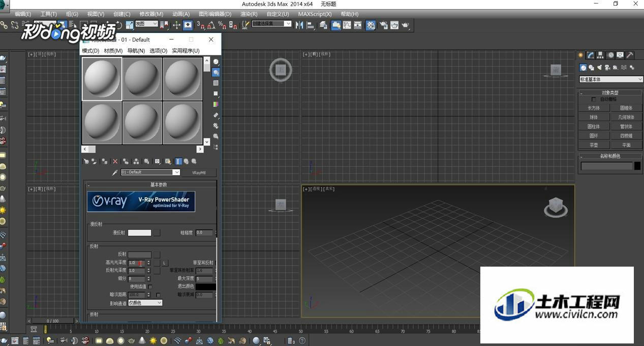Select Shapes category icon
644x346 pixels.
click(591, 68)
